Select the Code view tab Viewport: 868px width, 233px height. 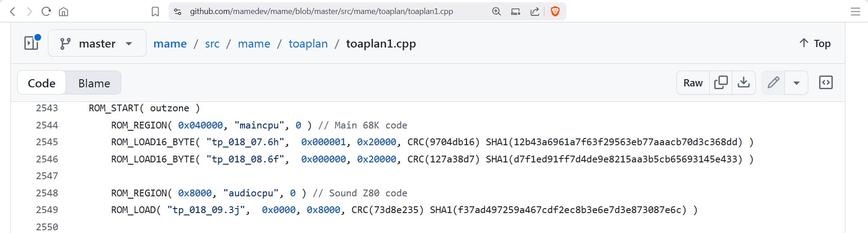click(42, 83)
